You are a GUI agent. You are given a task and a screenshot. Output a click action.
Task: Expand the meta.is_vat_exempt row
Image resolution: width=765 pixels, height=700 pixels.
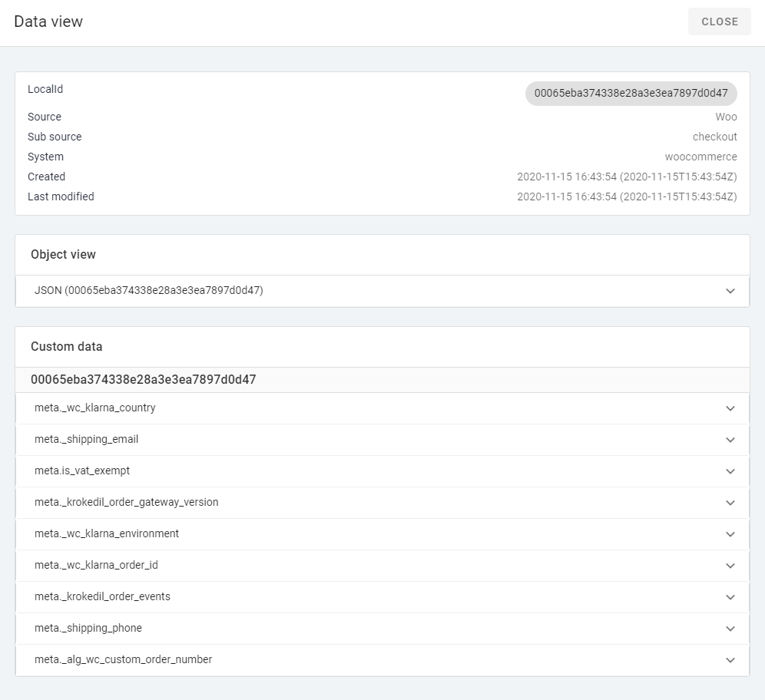coord(730,471)
